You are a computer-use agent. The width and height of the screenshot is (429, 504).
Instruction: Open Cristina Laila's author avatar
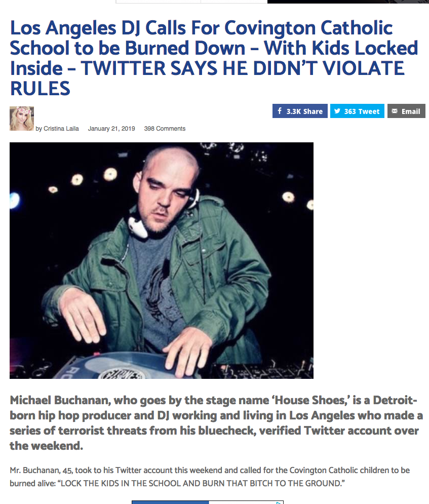pyautogui.click(x=22, y=119)
